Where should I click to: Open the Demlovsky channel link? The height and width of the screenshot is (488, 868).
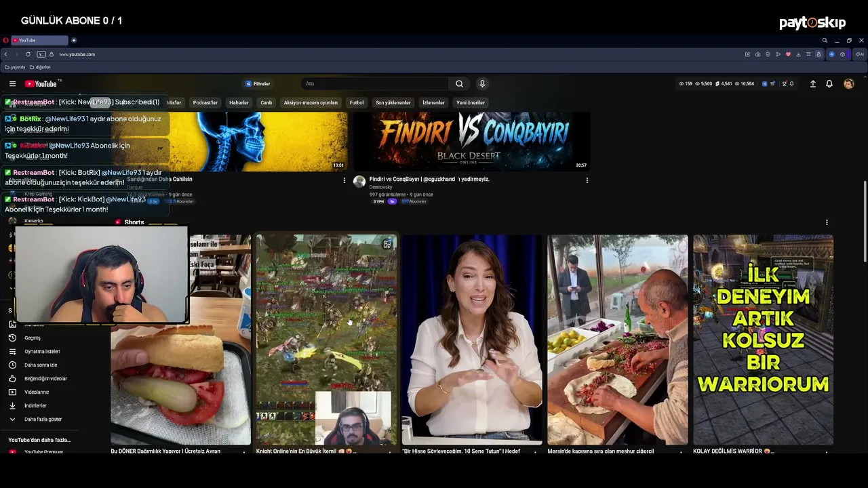(x=381, y=187)
